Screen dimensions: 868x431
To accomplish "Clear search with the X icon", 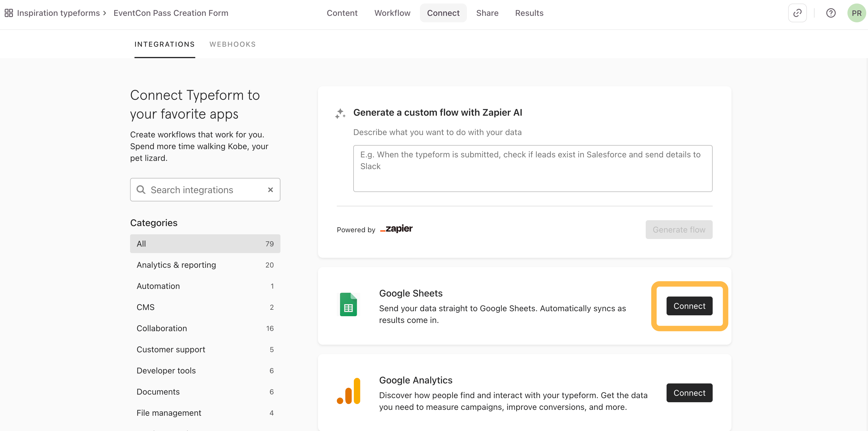I will coord(270,190).
